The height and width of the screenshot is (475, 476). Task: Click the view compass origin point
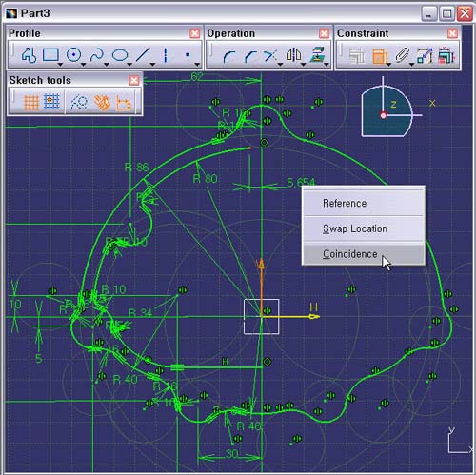click(x=384, y=115)
